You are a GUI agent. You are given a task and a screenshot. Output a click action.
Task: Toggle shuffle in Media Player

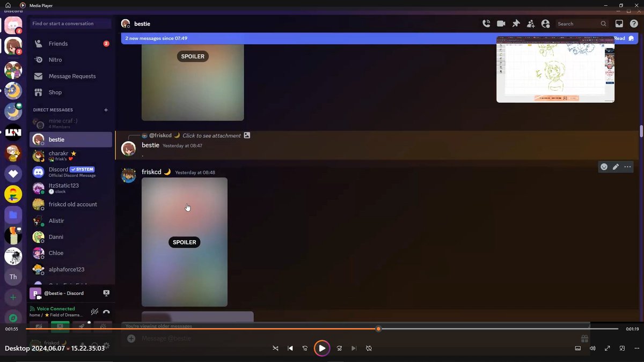pyautogui.click(x=275, y=348)
